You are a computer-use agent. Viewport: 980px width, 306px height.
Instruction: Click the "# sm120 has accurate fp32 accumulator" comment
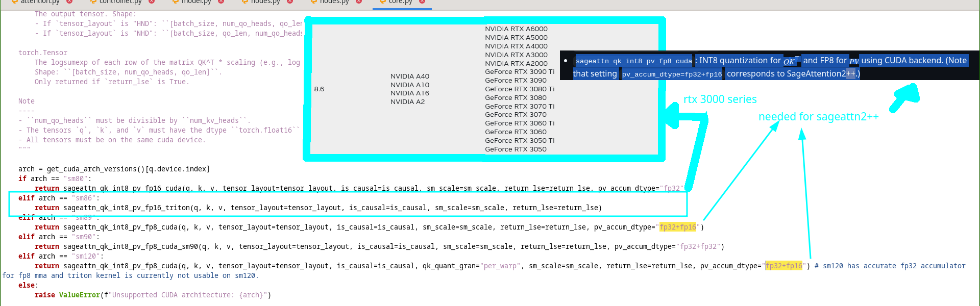click(x=890, y=266)
